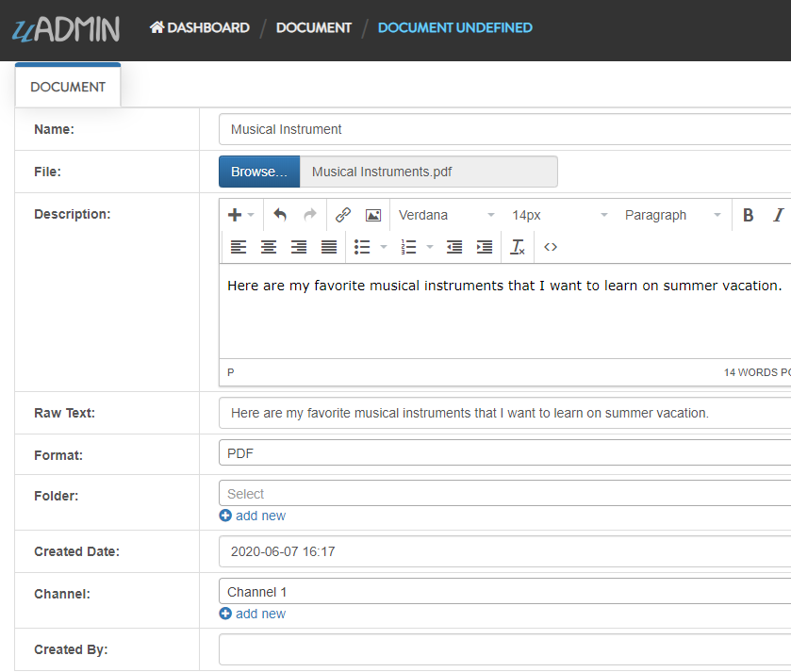The image size is (791, 672).
Task: Expand the bullet list style arrow
Action: pos(384,247)
